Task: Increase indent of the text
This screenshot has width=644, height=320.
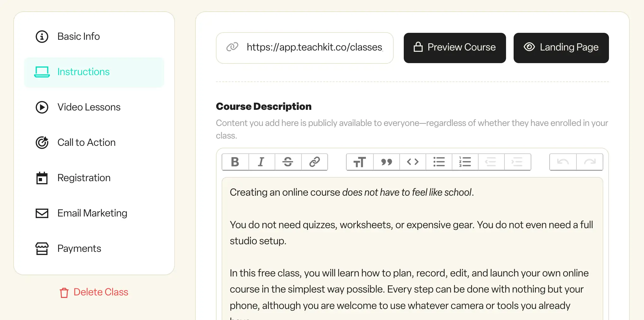Action: pyautogui.click(x=517, y=162)
